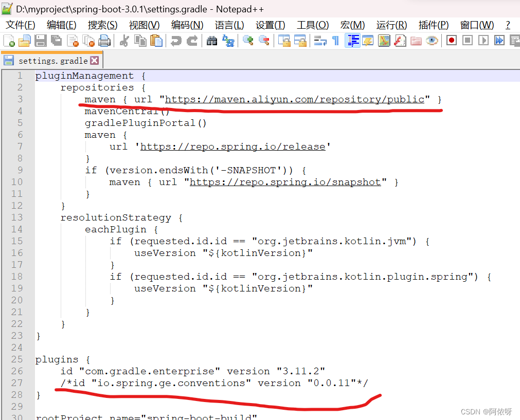Screen dimensions: 520x420
Task: Click the Paste clipboard icon
Action: [x=156, y=41]
